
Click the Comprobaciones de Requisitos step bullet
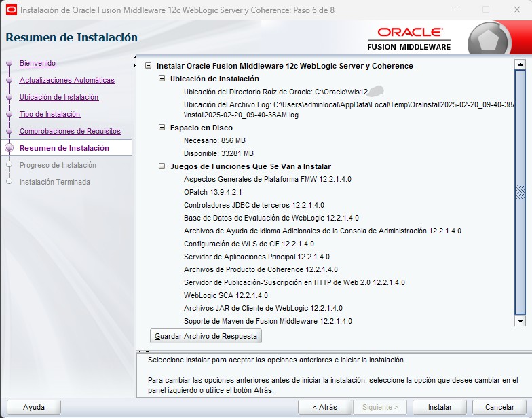9,131
